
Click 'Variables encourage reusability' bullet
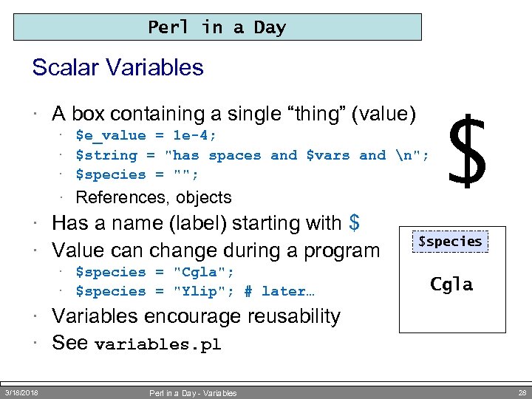click(196, 316)
